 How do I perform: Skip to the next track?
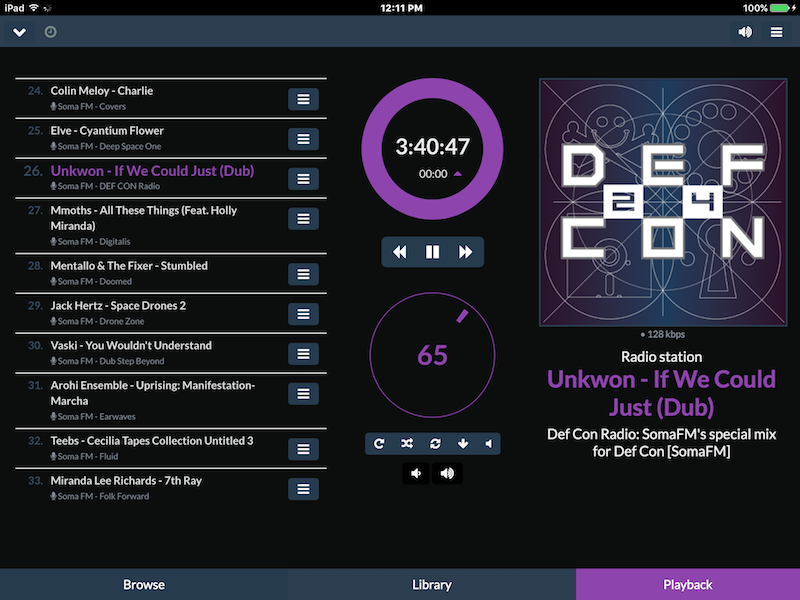(x=465, y=252)
